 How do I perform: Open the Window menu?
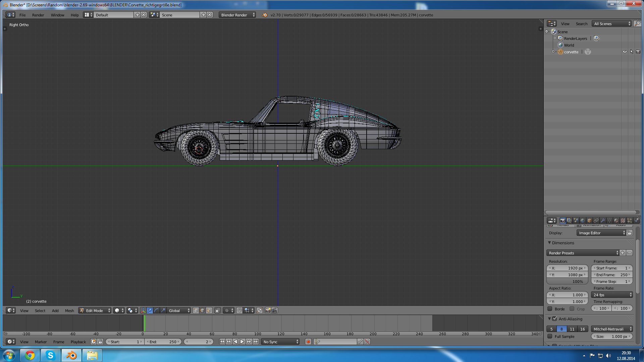coord(57,15)
